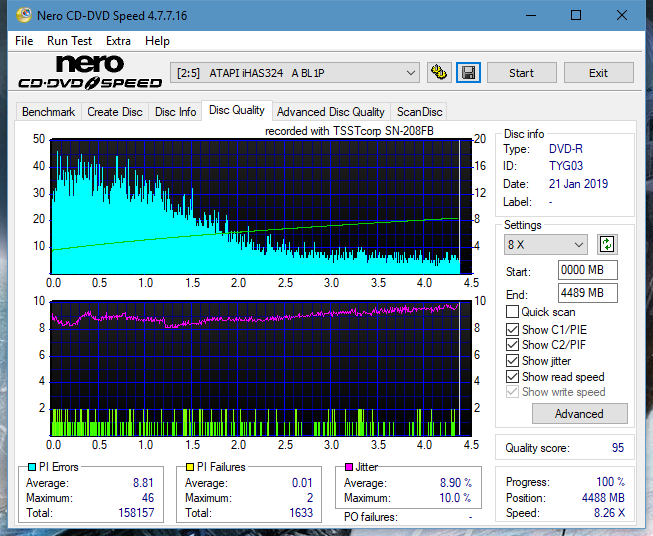Viewport: 653px width, 536px height.
Task: Click PI Errors Average value 8.81
Action: tap(143, 483)
